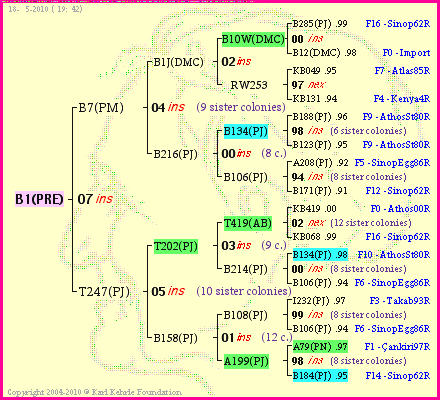440x400 pixels.
Task: Click the "03 ins (9 c.)" label
Action: click(x=254, y=246)
